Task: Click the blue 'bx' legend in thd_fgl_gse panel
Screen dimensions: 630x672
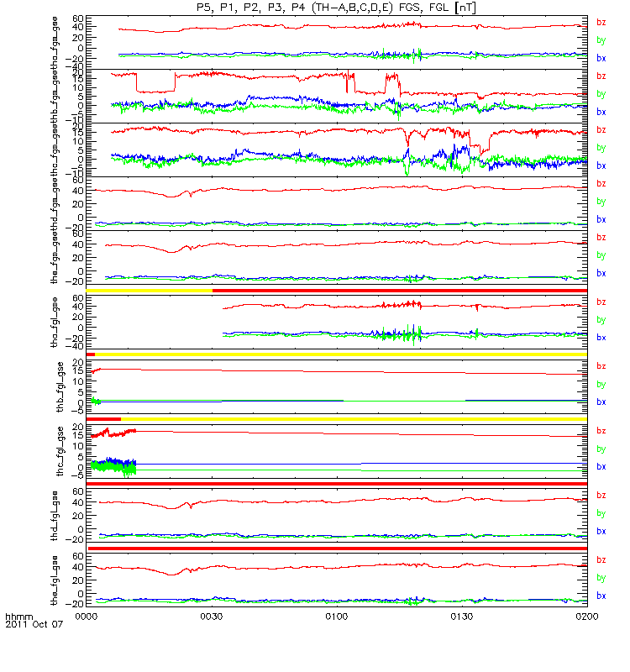Action: click(x=601, y=531)
